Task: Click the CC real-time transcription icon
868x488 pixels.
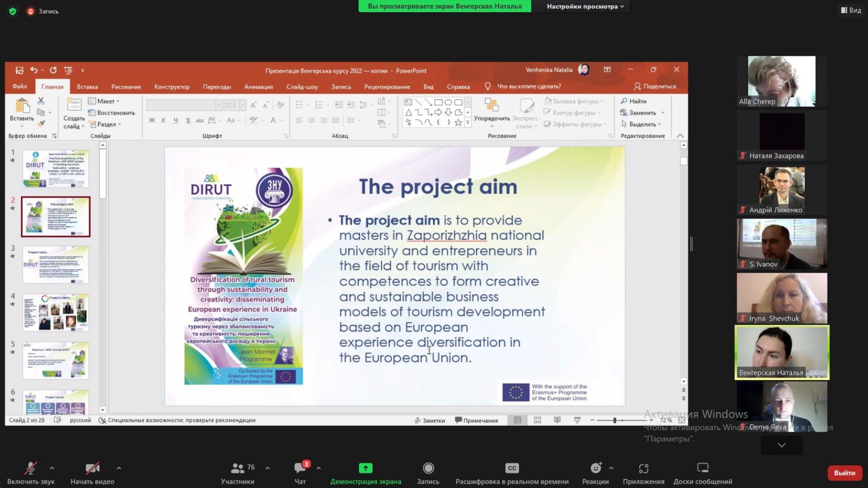Action: click(512, 468)
